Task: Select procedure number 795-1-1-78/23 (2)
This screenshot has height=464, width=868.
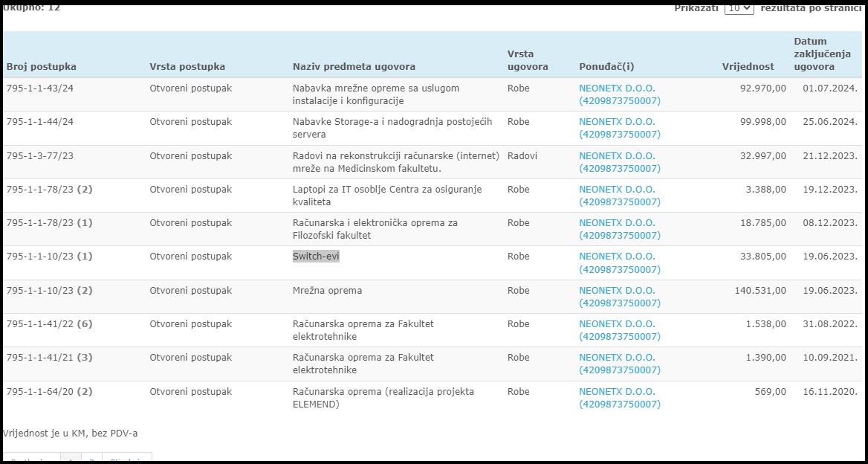Action: tap(49, 190)
